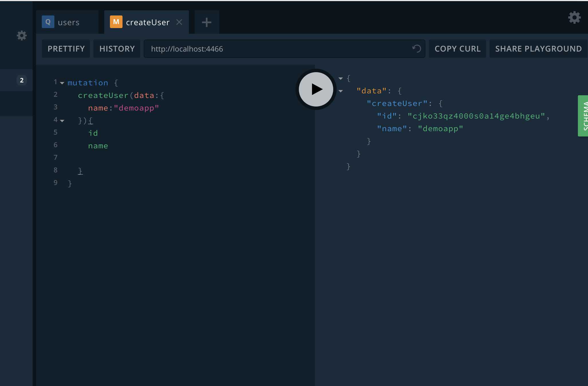Screen dimensions: 588x386
Task: Collapse the root object in response pane
Action: tap(341, 78)
